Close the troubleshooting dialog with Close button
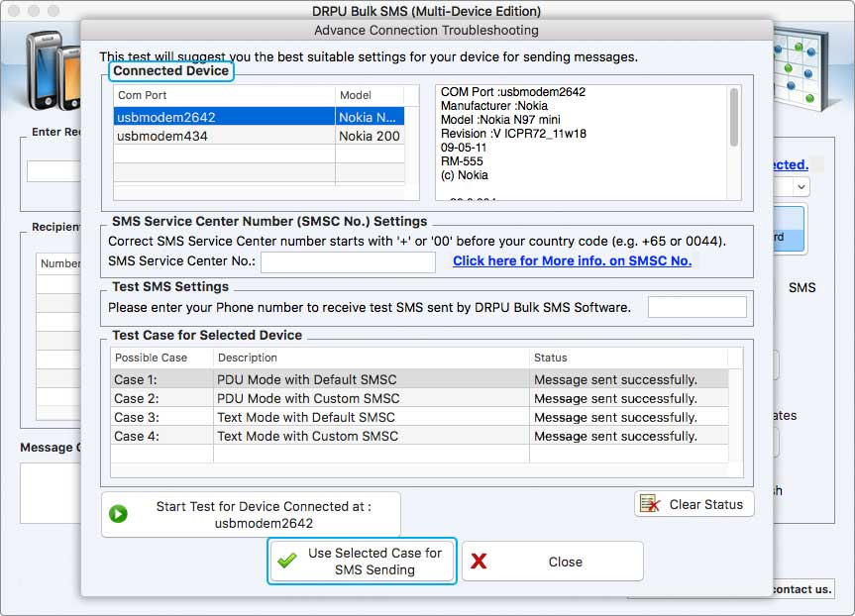This screenshot has width=855, height=616. coord(553,561)
